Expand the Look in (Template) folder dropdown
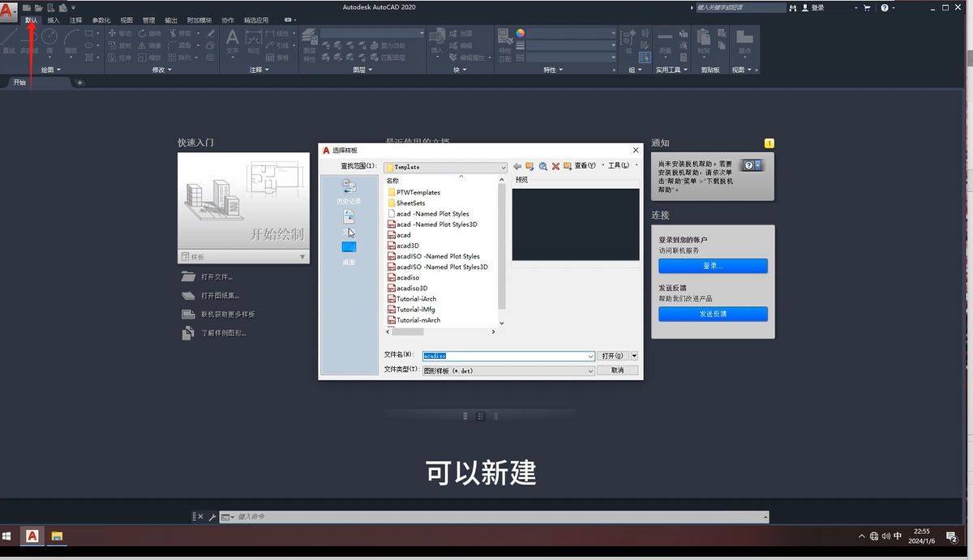 coord(503,167)
